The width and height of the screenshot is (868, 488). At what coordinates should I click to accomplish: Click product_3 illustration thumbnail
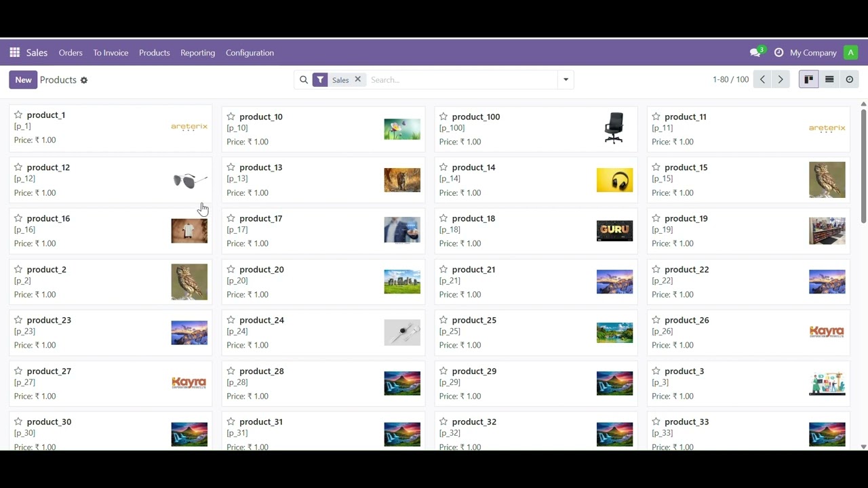pyautogui.click(x=827, y=384)
